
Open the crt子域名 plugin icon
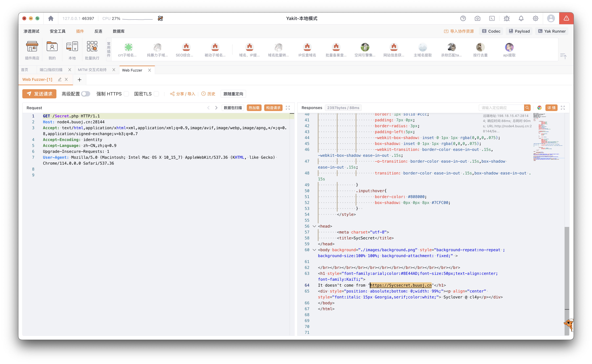128,47
